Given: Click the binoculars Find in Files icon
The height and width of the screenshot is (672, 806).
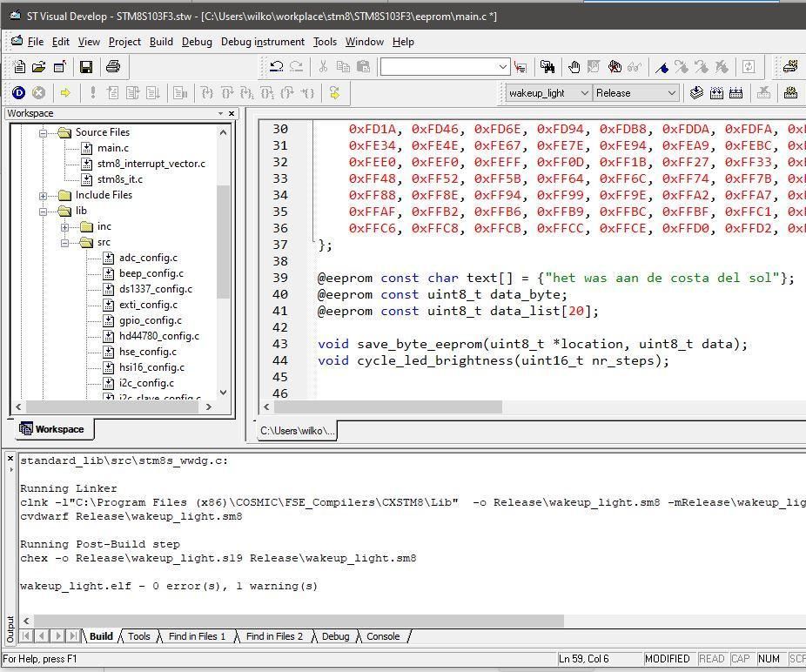Looking at the screenshot, I should pos(547,67).
